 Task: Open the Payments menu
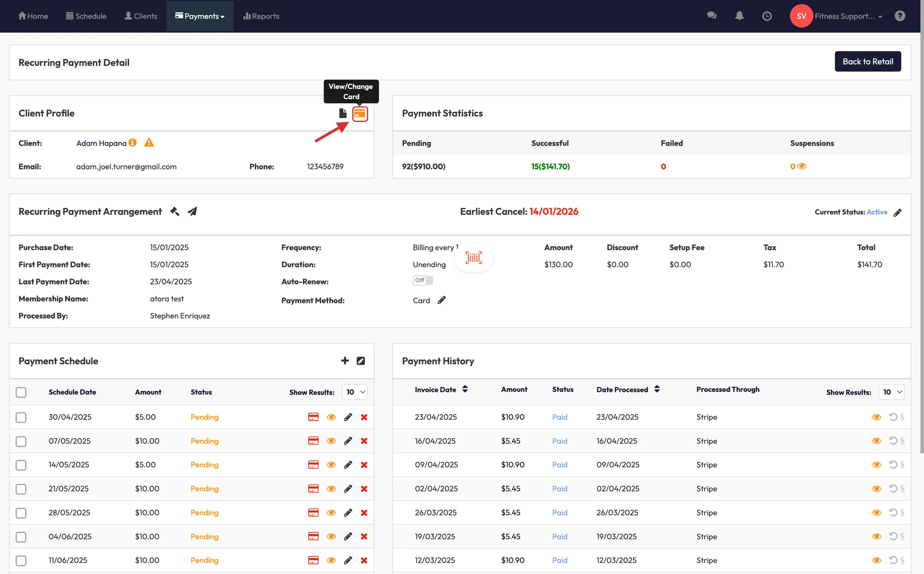200,16
